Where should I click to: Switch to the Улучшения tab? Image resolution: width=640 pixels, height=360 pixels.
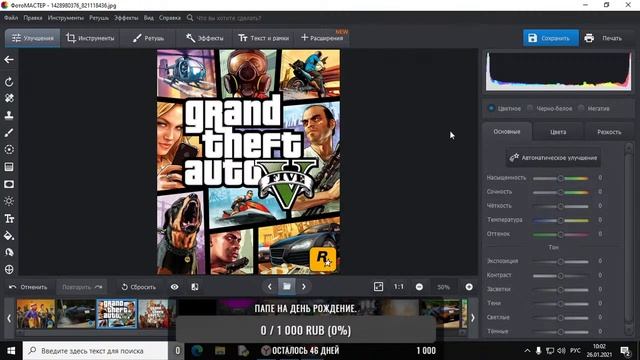(33, 38)
